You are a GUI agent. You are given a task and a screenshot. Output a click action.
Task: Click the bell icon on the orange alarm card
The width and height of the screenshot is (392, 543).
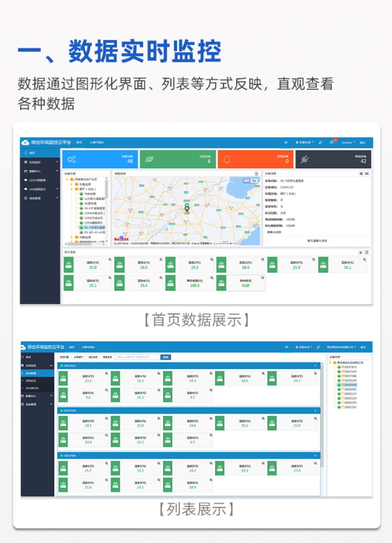click(x=227, y=160)
